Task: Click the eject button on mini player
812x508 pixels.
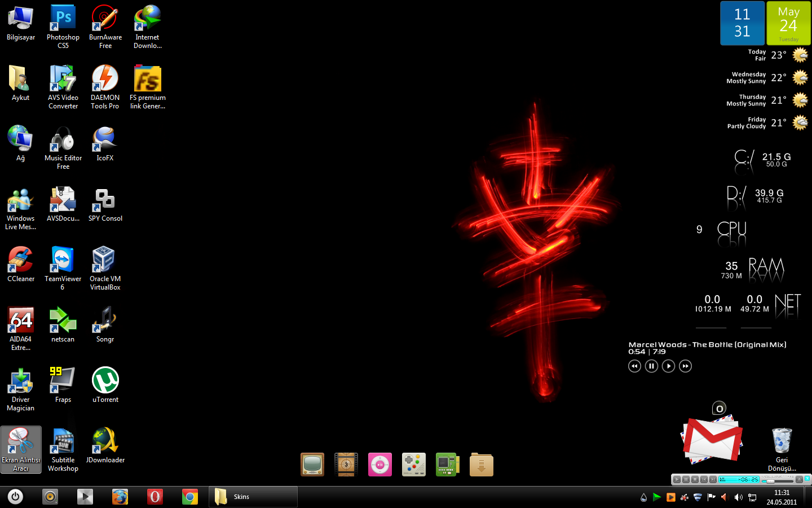Action: (x=799, y=479)
